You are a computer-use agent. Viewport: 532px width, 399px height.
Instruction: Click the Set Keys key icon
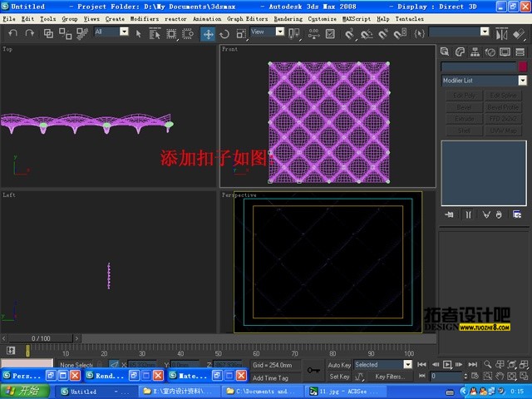tap(313, 370)
